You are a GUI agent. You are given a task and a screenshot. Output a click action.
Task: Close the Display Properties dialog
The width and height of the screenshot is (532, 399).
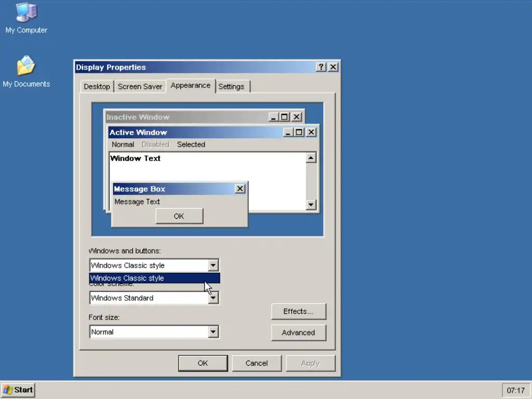[x=333, y=67]
